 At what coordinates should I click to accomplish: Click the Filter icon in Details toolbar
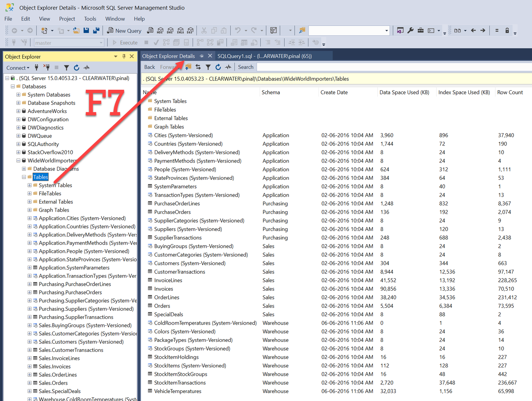click(x=208, y=67)
